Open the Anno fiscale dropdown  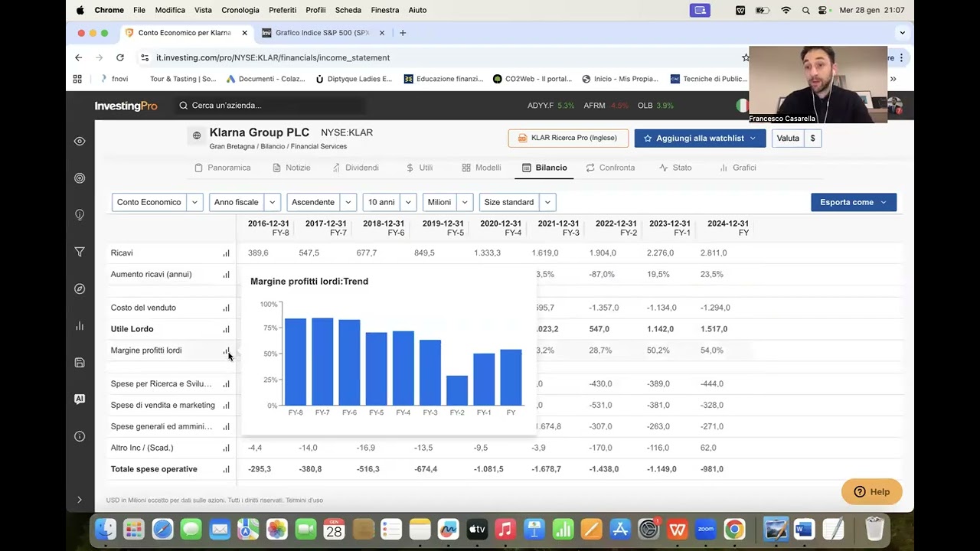[x=245, y=202]
